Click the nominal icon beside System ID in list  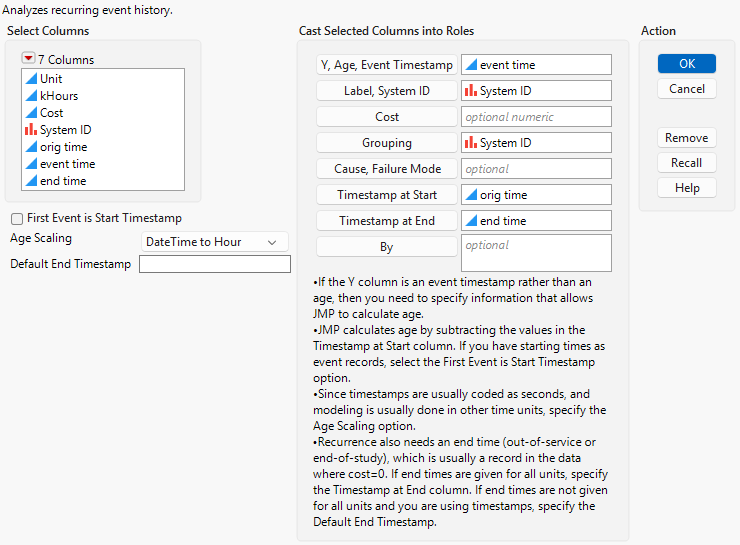click(x=31, y=130)
